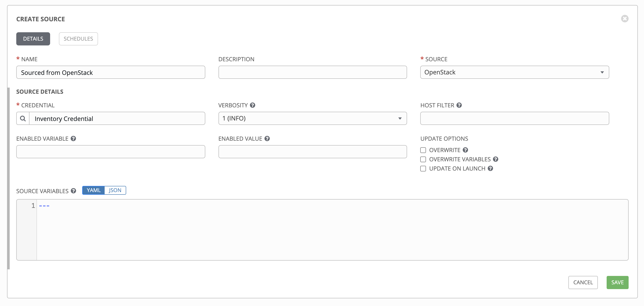The image size is (644, 306).
Task: Open the Source dropdown showing OpenStack
Action: [515, 72]
